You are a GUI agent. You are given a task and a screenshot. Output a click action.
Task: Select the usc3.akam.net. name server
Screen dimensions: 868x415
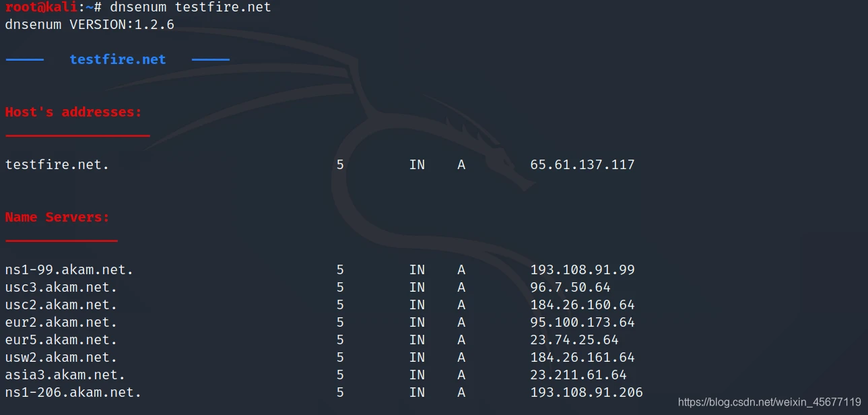[x=61, y=288]
